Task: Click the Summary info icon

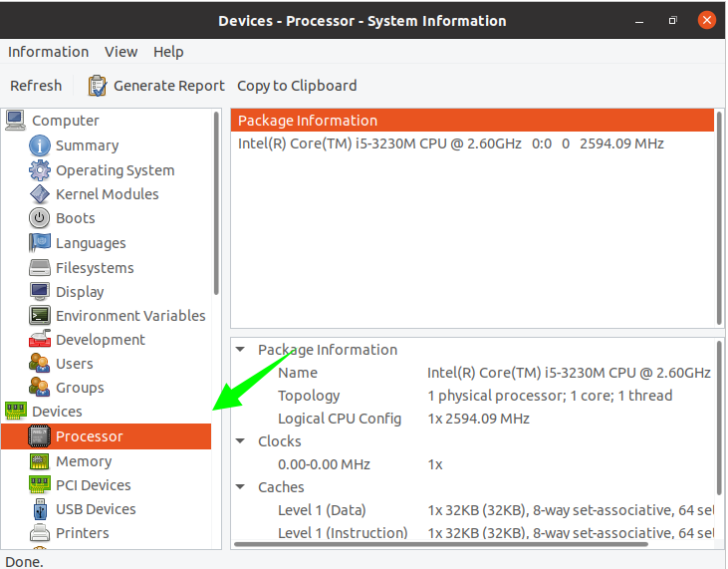Action: (x=40, y=145)
